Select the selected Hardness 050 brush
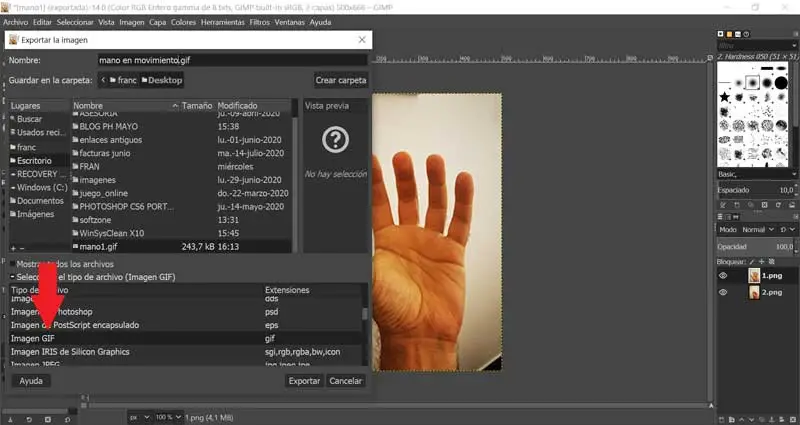The width and height of the screenshot is (800, 425). 753,83
